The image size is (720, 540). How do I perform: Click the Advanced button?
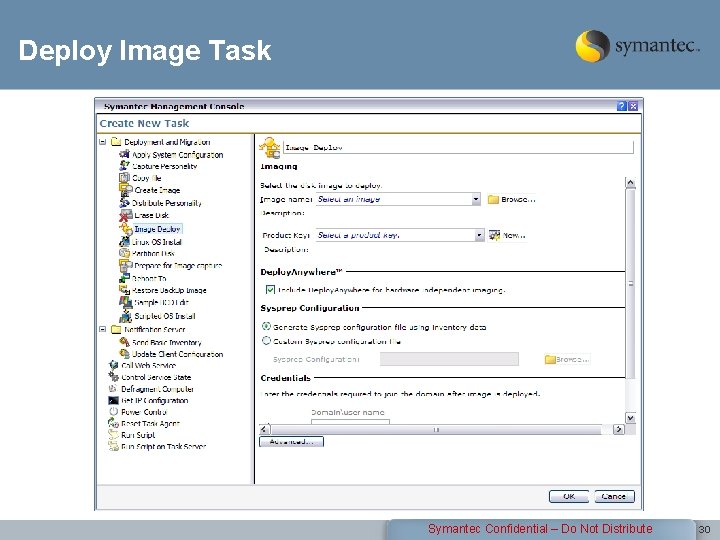(292, 442)
